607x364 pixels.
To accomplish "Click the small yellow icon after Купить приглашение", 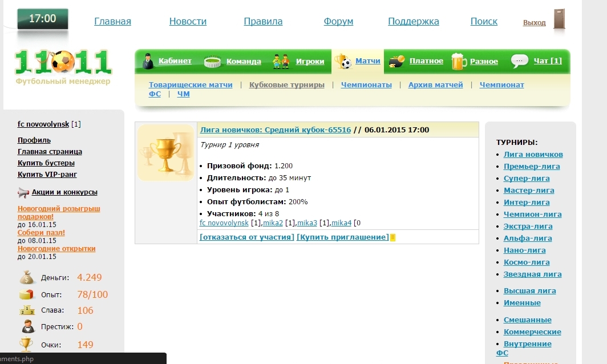I will 392,237.
